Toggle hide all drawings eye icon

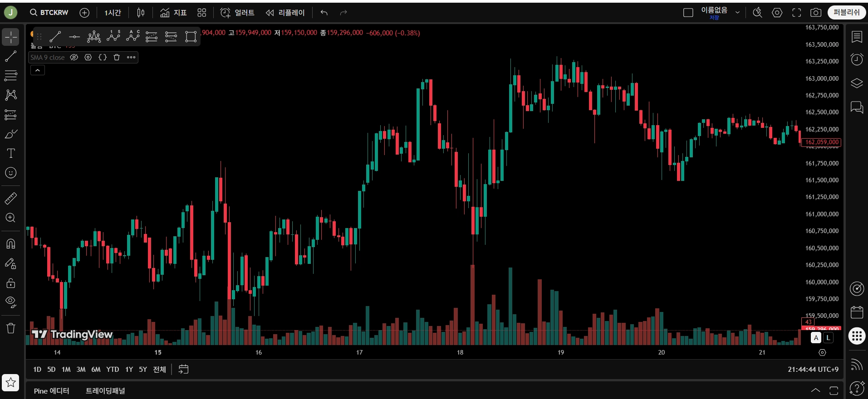[10, 302]
